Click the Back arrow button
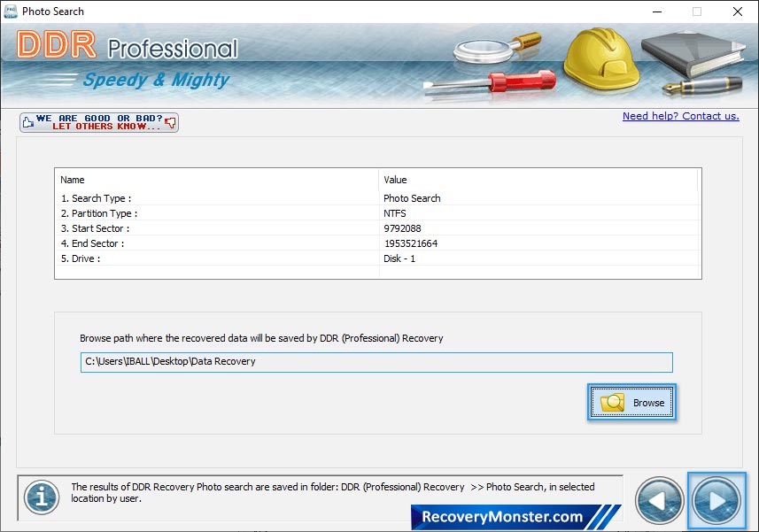The height and width of the screenshot is (532, 759). pyautogui.click(x=659, y=500)
